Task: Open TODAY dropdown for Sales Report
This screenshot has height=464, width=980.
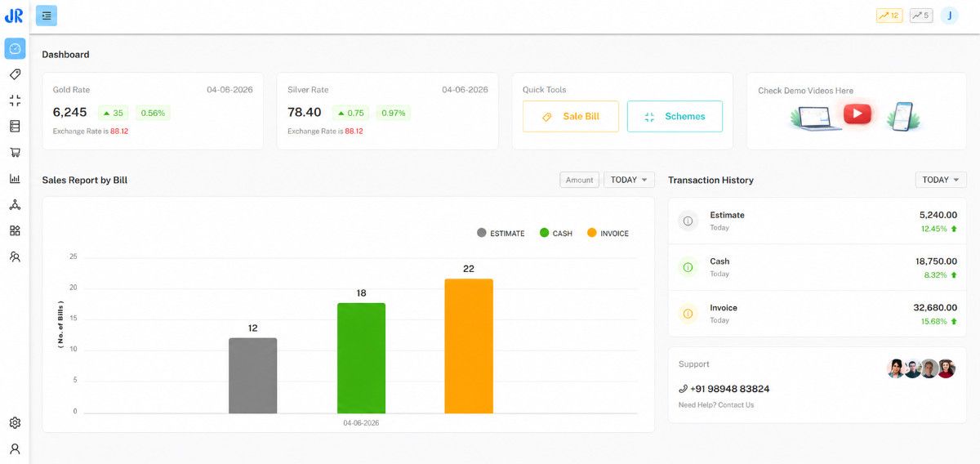Action: 629,180
